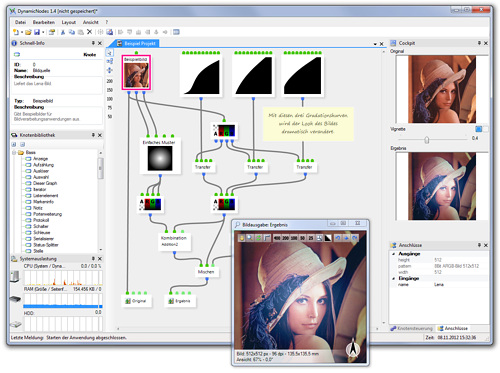Screen dimensions: 500x373
Task: Open the Layout menu
Action: click(69, 22)
